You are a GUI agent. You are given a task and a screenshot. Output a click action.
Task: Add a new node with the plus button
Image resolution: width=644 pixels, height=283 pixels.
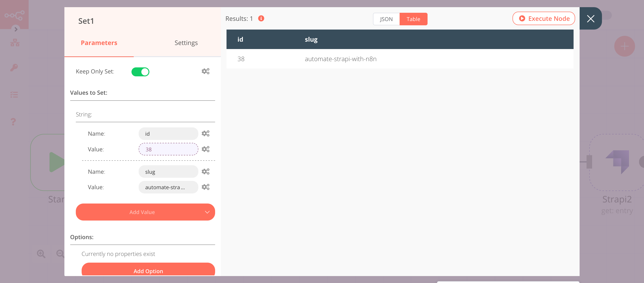tap(624, 46)
